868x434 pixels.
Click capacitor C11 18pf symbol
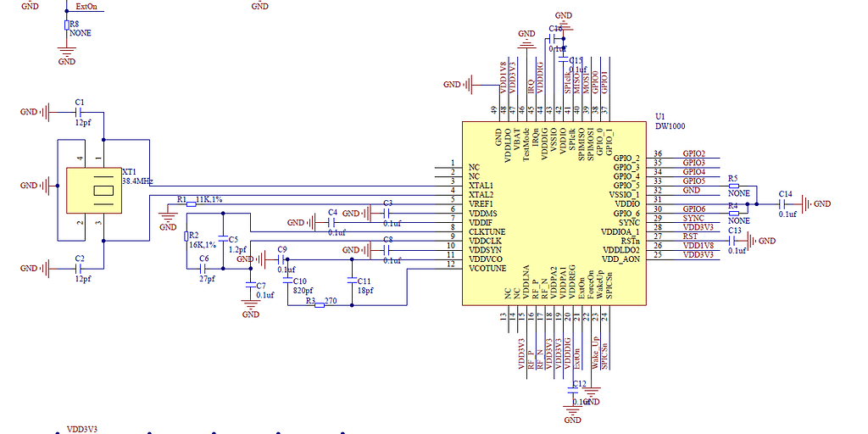351,281
